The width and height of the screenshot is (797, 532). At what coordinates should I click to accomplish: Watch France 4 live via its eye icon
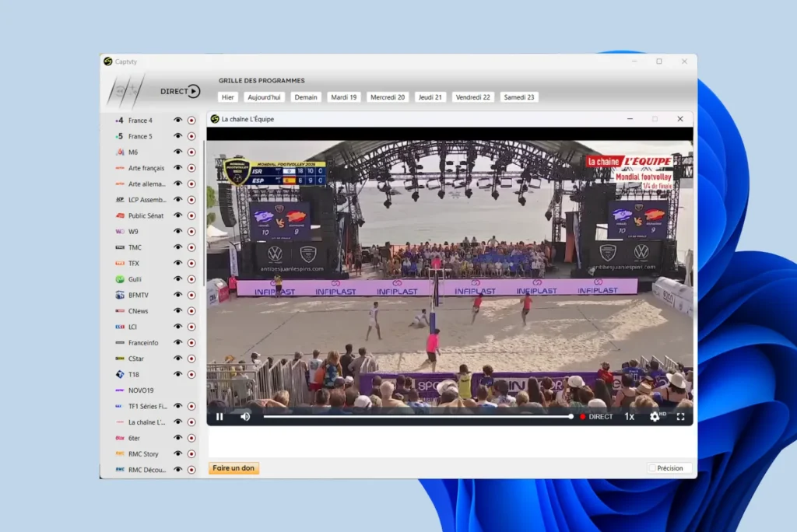[x=177, y=120]
